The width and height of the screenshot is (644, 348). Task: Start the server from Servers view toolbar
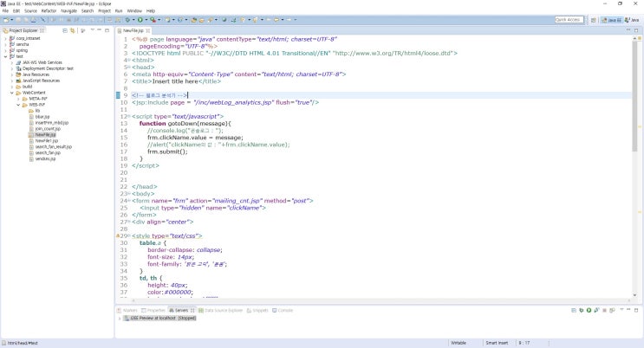(589, 310)
